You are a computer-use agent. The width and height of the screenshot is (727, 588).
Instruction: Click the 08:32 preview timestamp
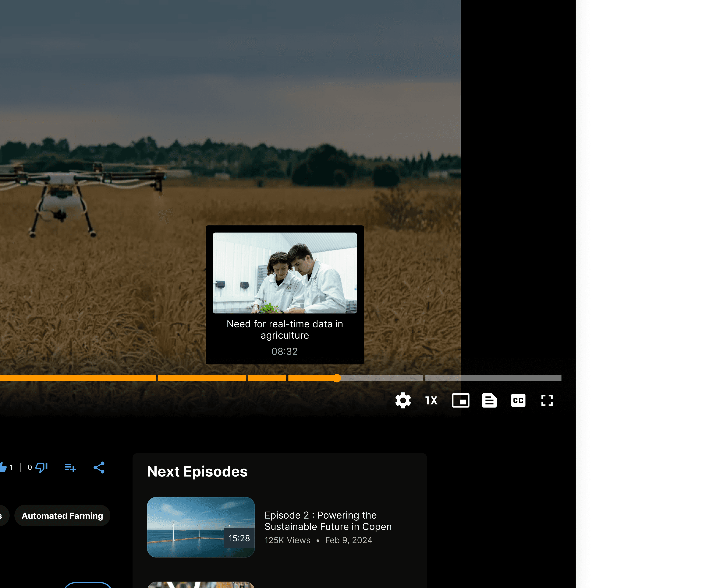pyautogui.click(x=285, y=352)
